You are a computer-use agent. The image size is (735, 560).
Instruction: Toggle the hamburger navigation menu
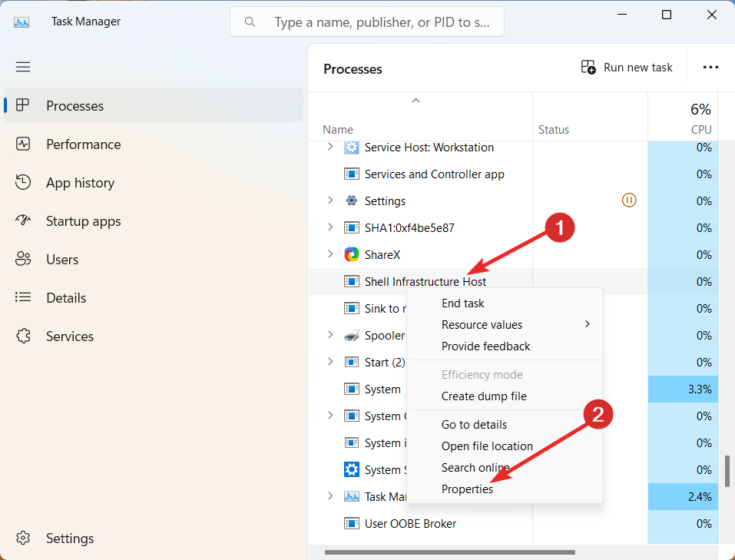[23, 67]
